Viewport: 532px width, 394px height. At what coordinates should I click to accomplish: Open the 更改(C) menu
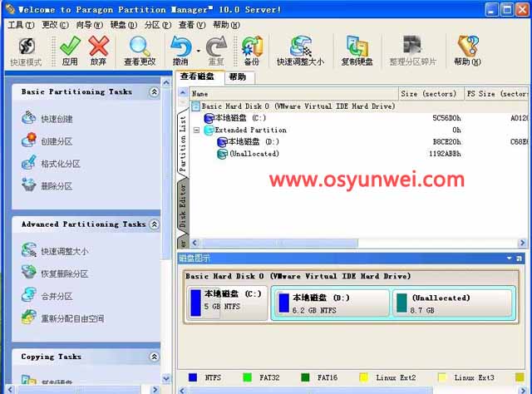[x=56, y=25]
